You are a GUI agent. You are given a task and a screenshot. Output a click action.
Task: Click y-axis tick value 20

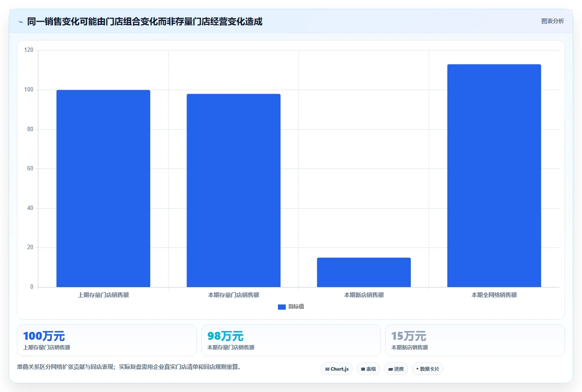(x=30, y=247)
